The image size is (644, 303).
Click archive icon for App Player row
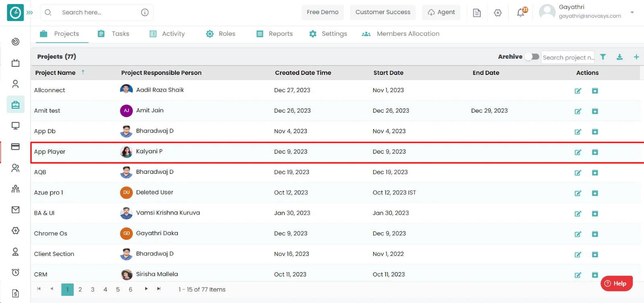tap(595, 153)
